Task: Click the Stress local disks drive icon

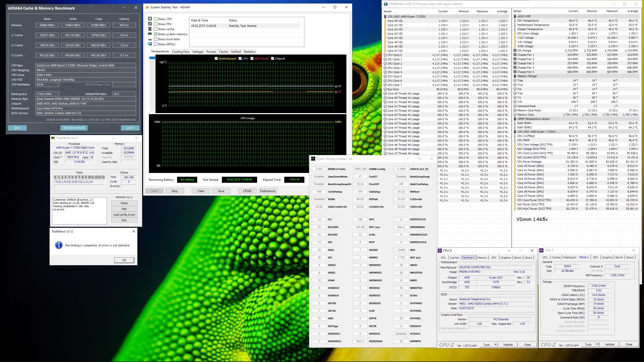Action: [150, 39]
